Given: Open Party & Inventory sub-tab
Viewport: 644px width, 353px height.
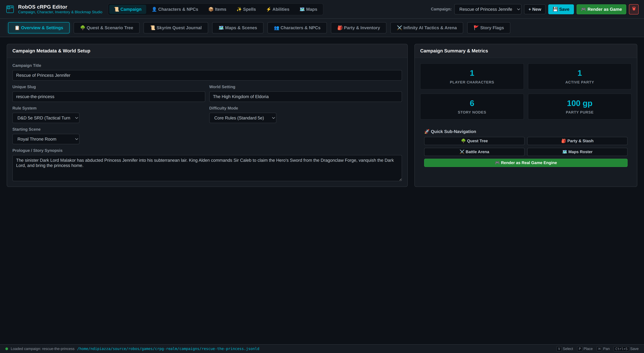Looking at the screenshot, I should tap(359, 28).
